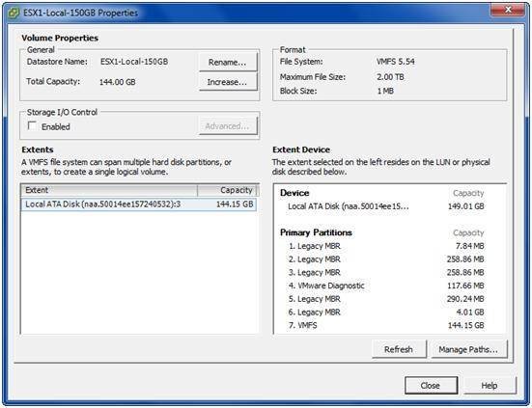Viewport: 532px width, 408px height.
Task: Click the maximum file size value 2.00 TB
Action: (390, 77)
